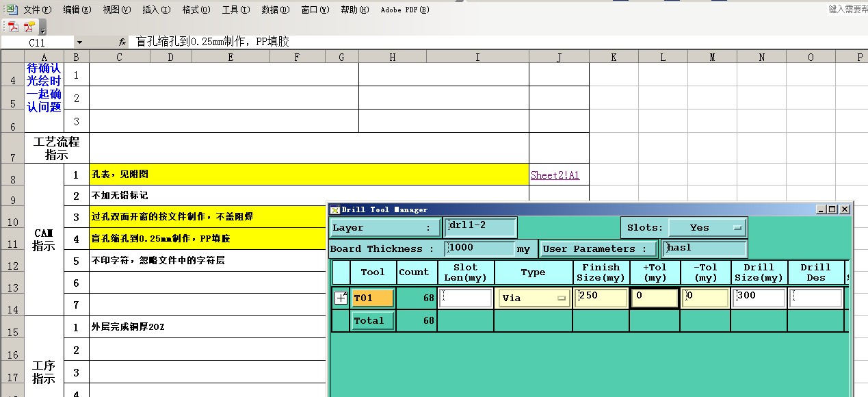This screenshot has width=868, height=397.
Task: Open the 窗口(W) menu
Action: 315,10
